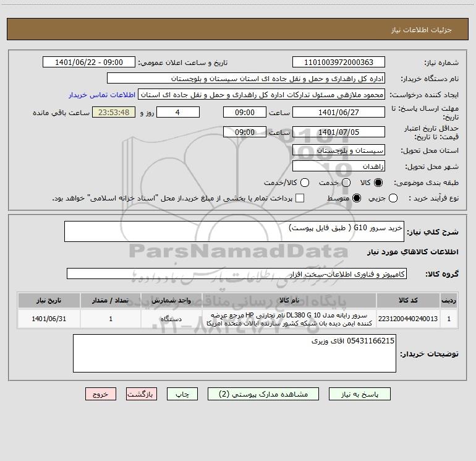Click the واحد شمارش column header
The width and height of the screenshot is (476, 461).
(171, 300)
